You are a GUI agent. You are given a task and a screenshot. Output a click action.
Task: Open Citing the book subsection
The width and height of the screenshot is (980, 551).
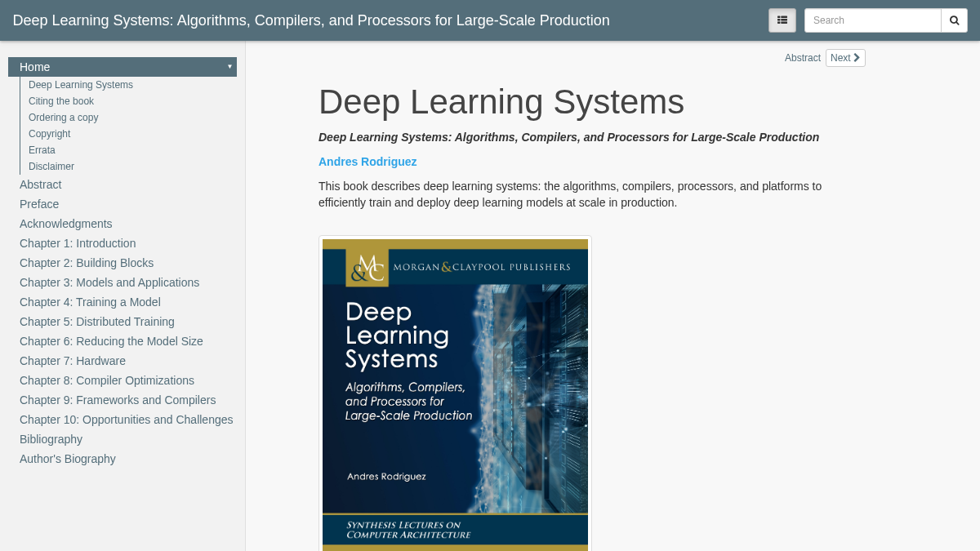[x=61, y=101]
